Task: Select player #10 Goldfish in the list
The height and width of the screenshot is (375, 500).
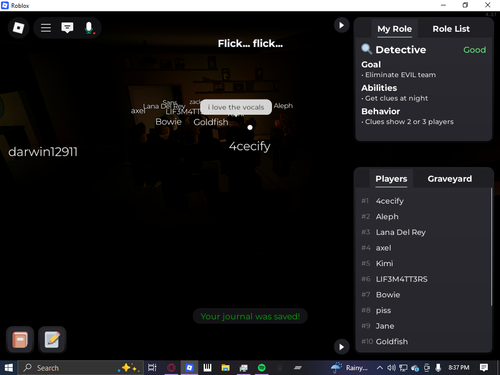Action: coord(423,342)
